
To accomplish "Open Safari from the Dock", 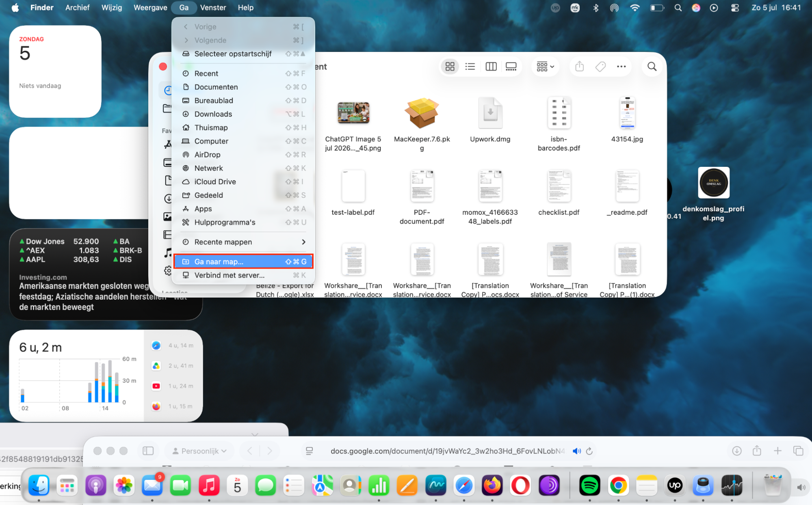I will pyautogui.click(x=464, y=485).
